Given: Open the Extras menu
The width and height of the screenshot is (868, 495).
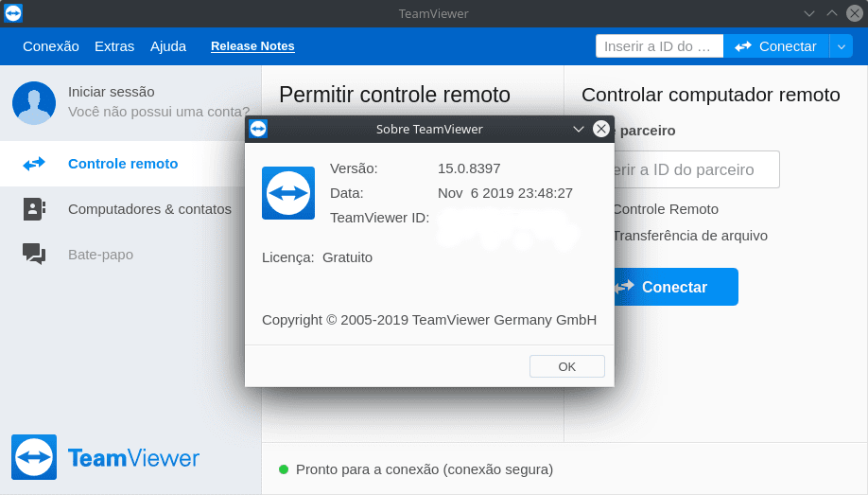Looking at the screenshot, I should point(114,46).
